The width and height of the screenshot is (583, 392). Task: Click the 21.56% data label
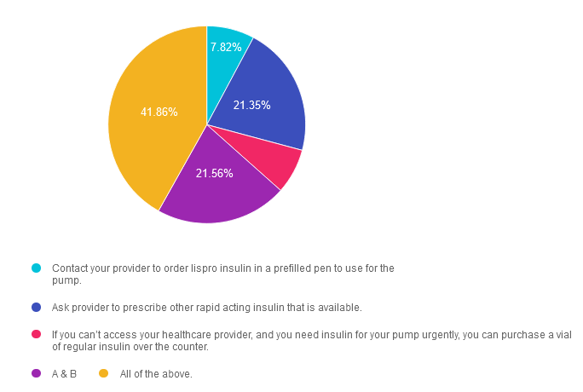pos(215,173)
